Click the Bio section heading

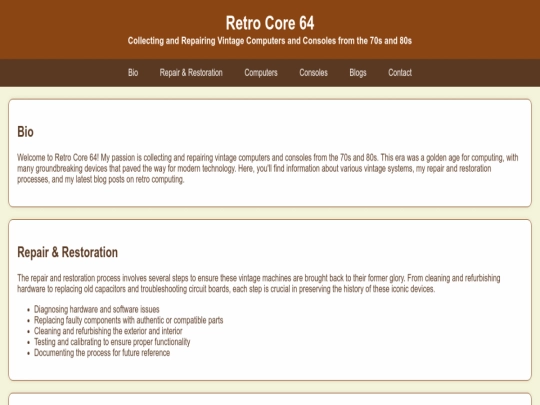tap(25, 132)
